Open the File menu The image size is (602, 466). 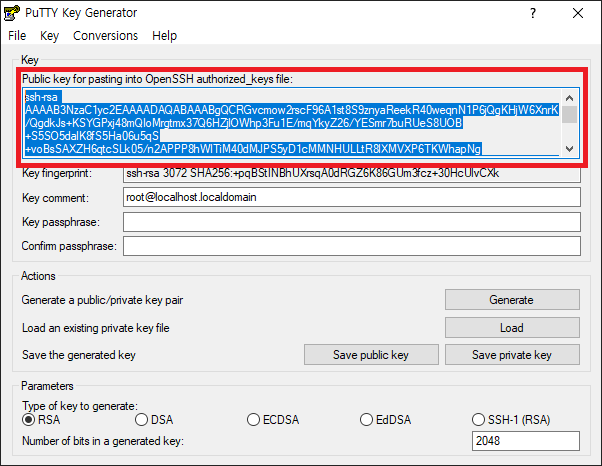(17, 36)
